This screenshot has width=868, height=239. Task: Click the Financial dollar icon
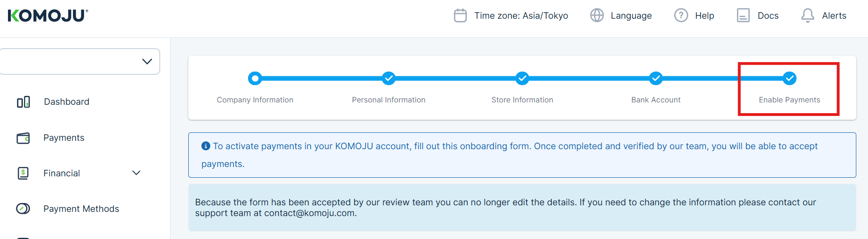(x=23, y=174)
